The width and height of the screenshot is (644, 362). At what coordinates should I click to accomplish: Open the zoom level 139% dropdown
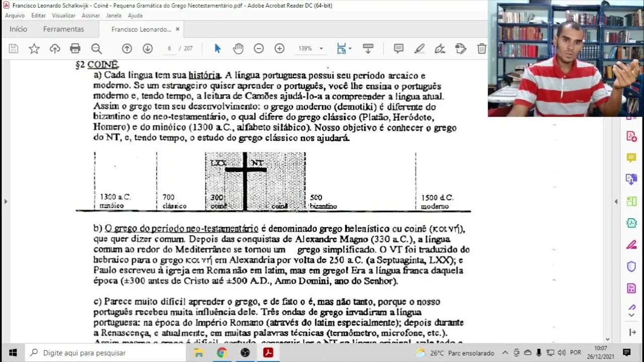310,49
